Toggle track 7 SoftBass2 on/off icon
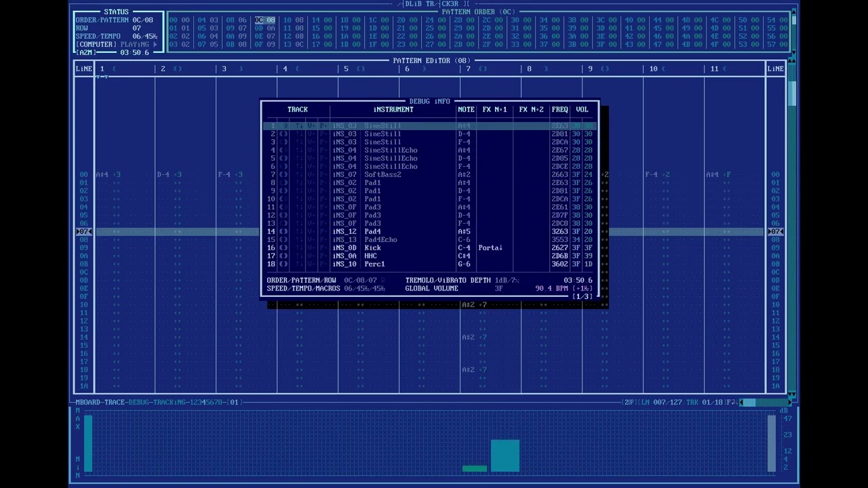The image size is (868, 488). pos(283,175)
